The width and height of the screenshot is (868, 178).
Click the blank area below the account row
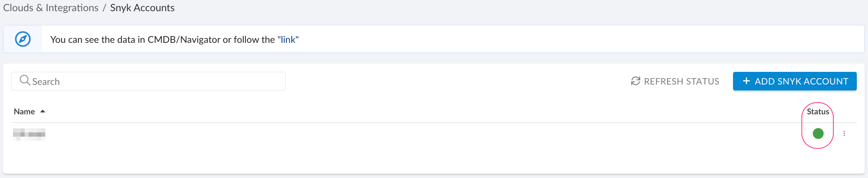coord(410,160)
